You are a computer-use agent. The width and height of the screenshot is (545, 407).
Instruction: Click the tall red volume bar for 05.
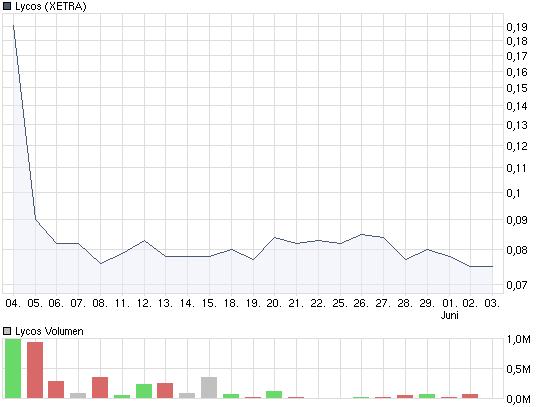coord(35,370)
